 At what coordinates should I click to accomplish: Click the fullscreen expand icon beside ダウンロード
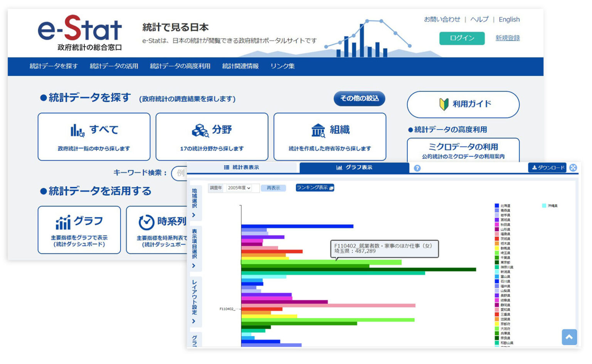[x=573, y=168]
